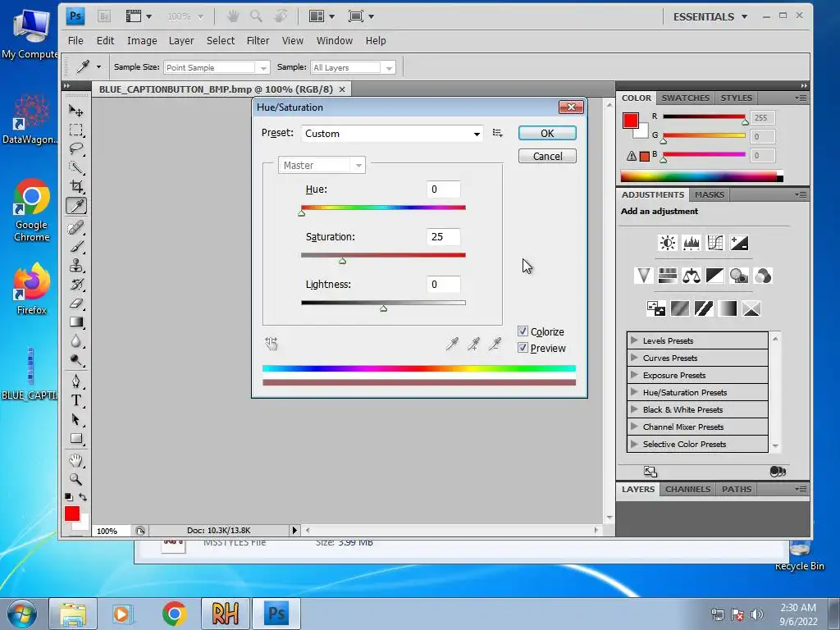Select the Pen tool
The width and height of the screenshot is (840, 630).
(x=76, y=381)
